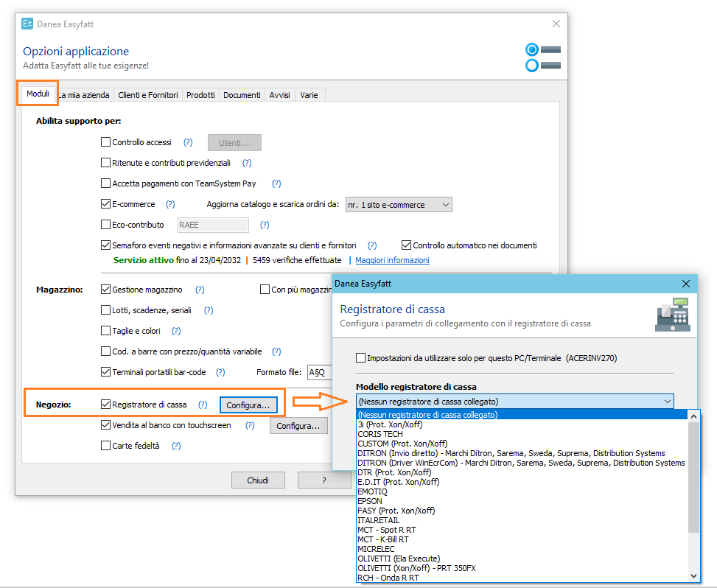The height and width of the screenshot is (588, 717).
Task: Open help for Vendita al banco touchscreen
Action: [x=250, y=424]
